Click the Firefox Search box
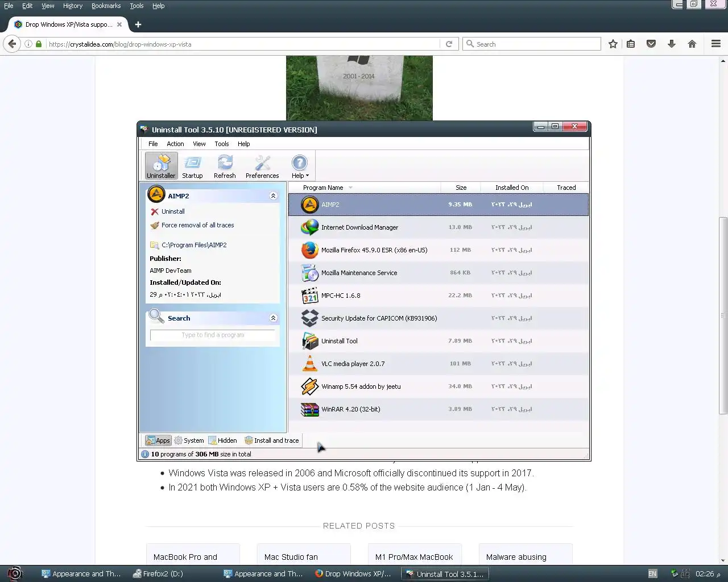The height and width of the screenshot is (582, 728). [x=532, y=44]
